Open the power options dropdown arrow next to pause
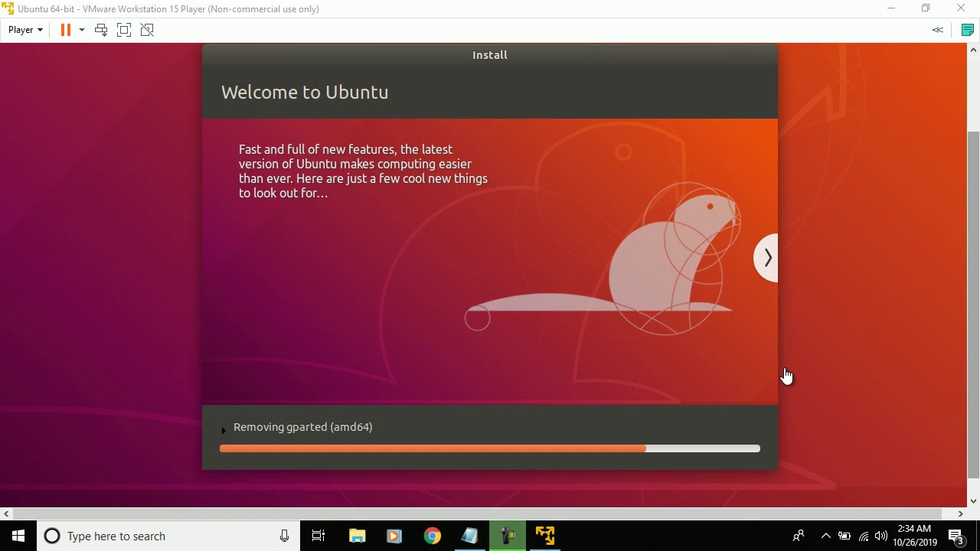Screen dimensions: 980x551 82,30
